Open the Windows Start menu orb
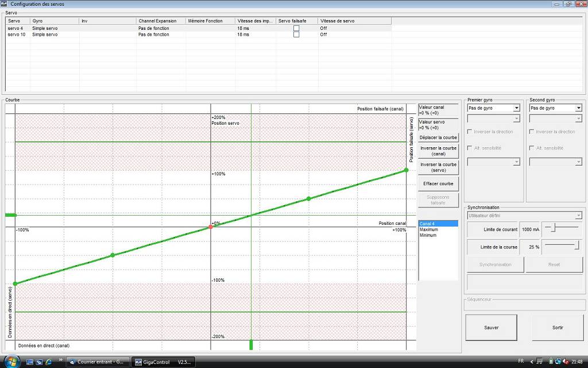 11,361
